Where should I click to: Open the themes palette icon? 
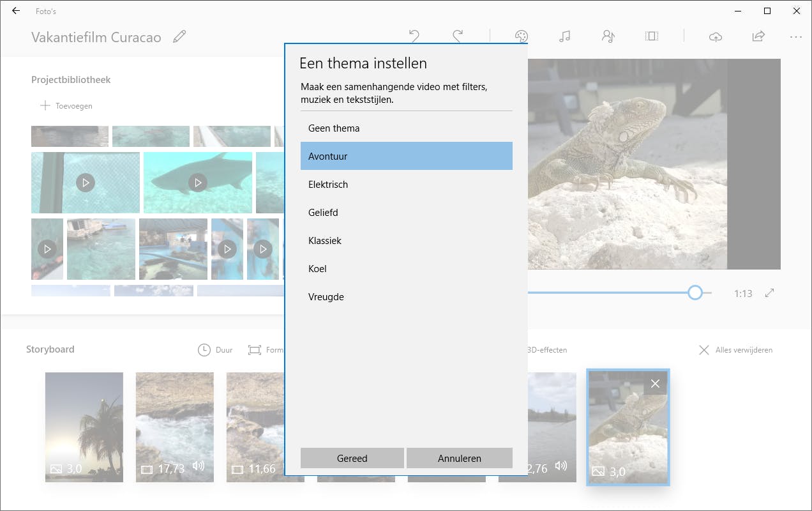(x=522, y=36)
